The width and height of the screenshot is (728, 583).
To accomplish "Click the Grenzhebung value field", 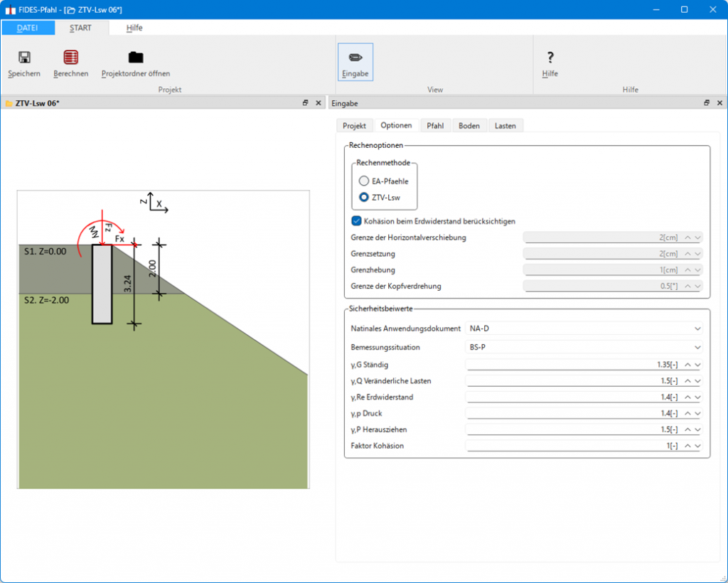I will tap(612, 269).
